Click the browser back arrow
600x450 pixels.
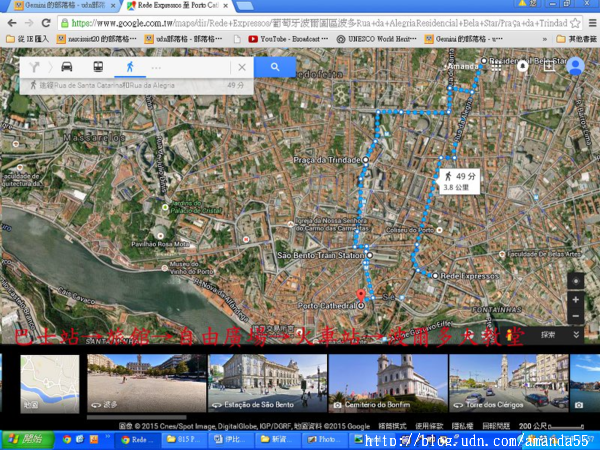point(12,23)
